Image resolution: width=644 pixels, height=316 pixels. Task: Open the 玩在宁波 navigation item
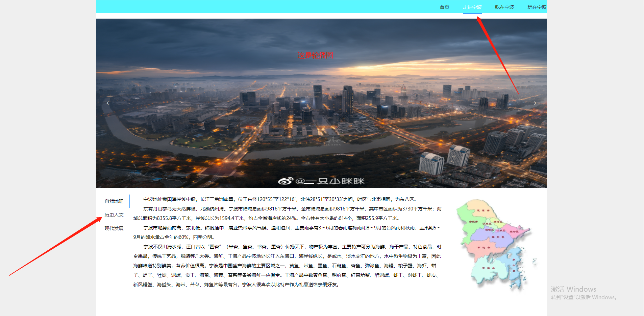pos(537,7)
